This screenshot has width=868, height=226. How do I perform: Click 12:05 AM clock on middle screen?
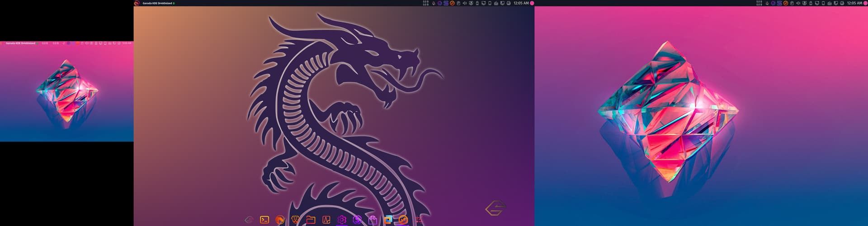521,3
